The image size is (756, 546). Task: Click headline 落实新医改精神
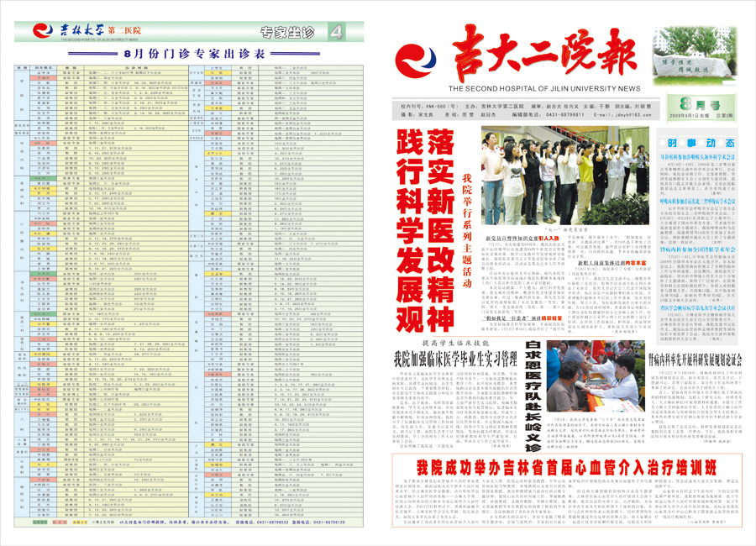click(440, 229)
